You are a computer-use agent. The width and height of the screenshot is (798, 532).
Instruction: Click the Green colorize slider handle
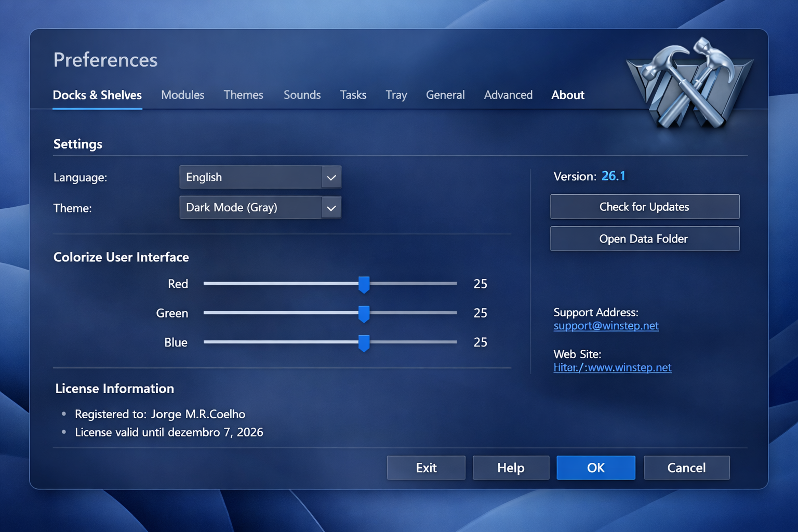[364, 313]
